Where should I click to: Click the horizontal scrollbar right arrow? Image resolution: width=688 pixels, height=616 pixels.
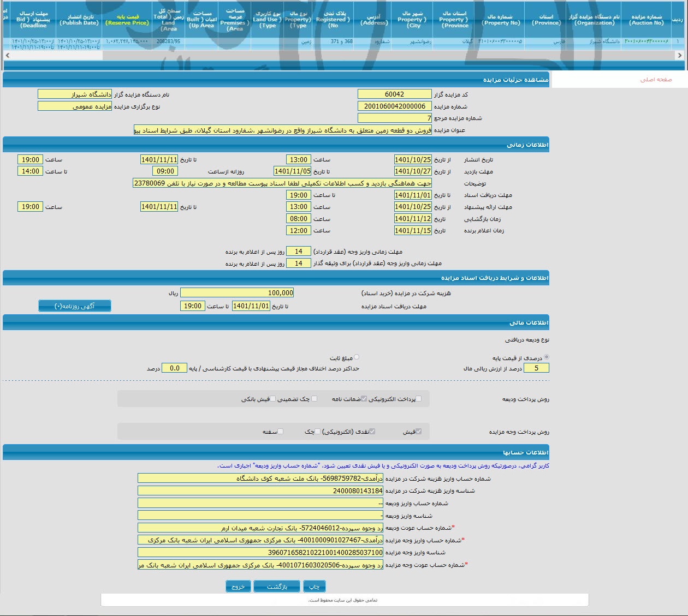[x=679, y=55]
